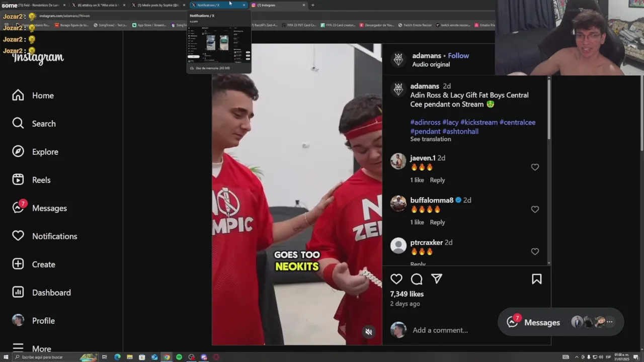Switch to the Notifications / X tab
This screenshot has height=362, width=644.
click(217, 5)
